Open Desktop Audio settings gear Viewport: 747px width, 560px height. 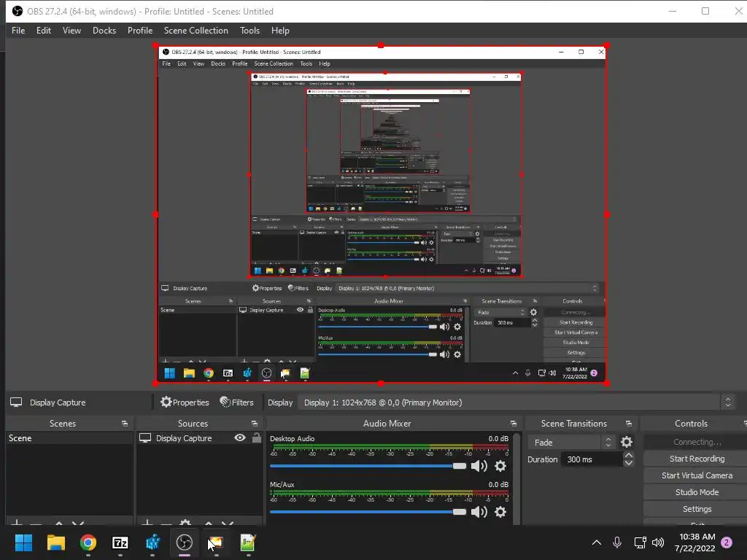[x=500, y=466]
